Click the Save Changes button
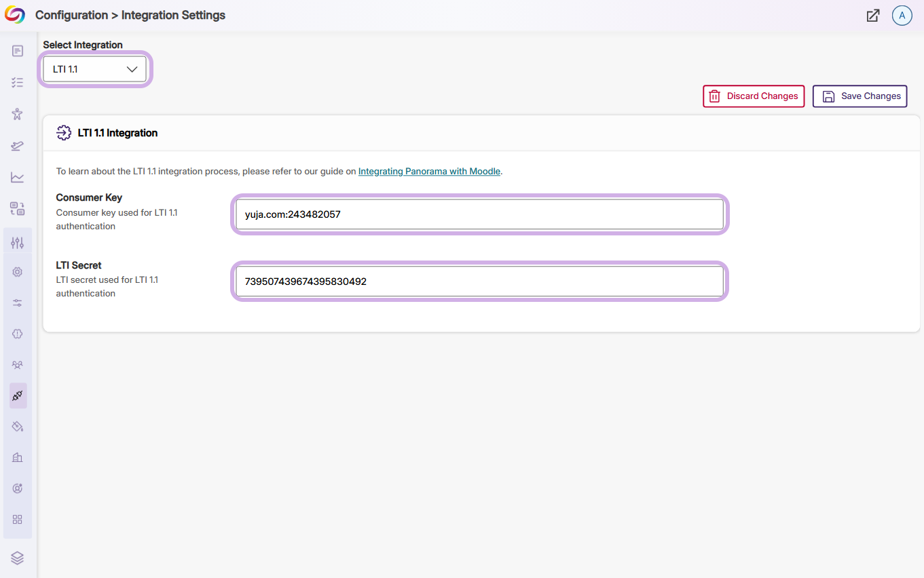Screen dimensions: 924x578 pos(860,96)
